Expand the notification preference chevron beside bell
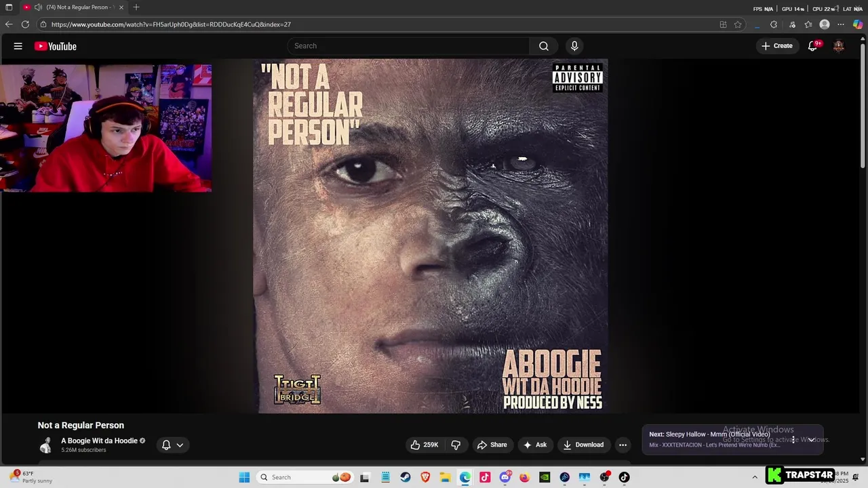This screenshot has height=488, width=868. coord(180,445)
